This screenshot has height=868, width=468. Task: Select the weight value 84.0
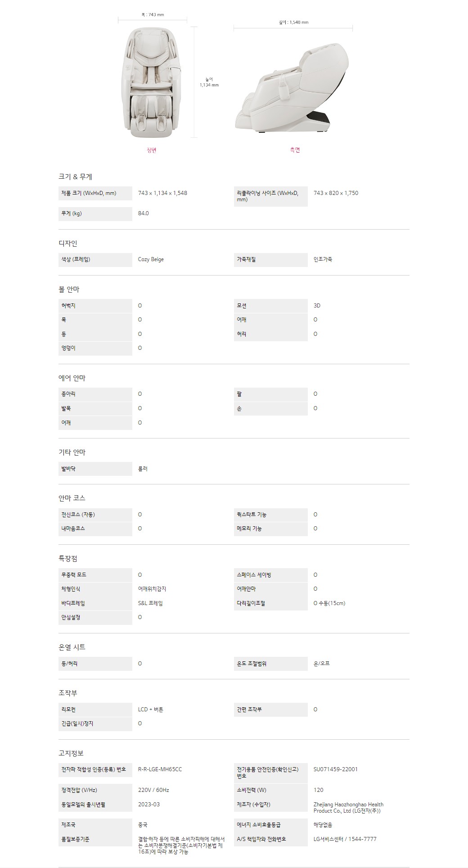pos(143,213)
